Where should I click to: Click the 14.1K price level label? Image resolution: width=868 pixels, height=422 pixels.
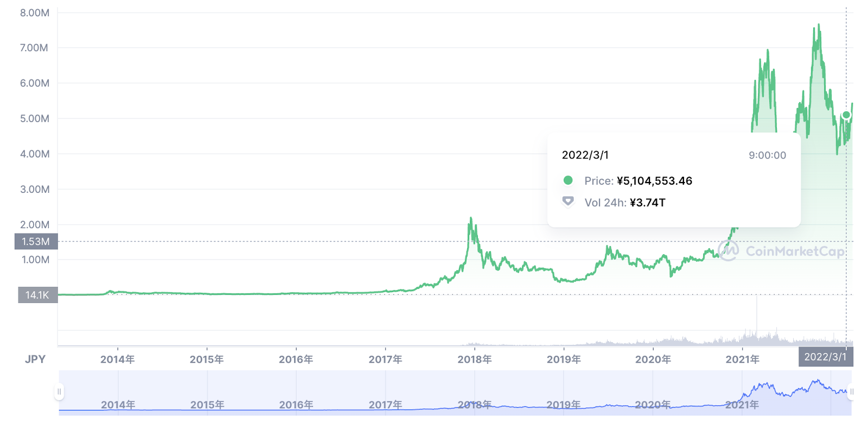[37, 295]
